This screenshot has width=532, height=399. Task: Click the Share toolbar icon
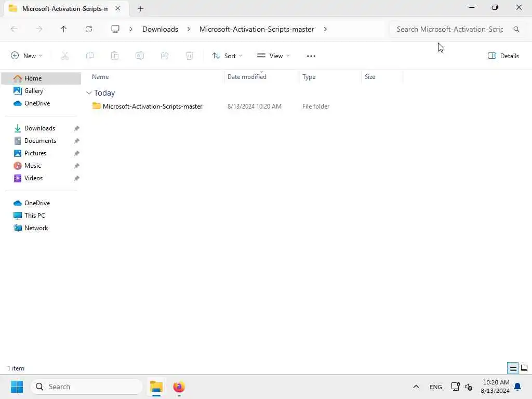tap(165, 56)
